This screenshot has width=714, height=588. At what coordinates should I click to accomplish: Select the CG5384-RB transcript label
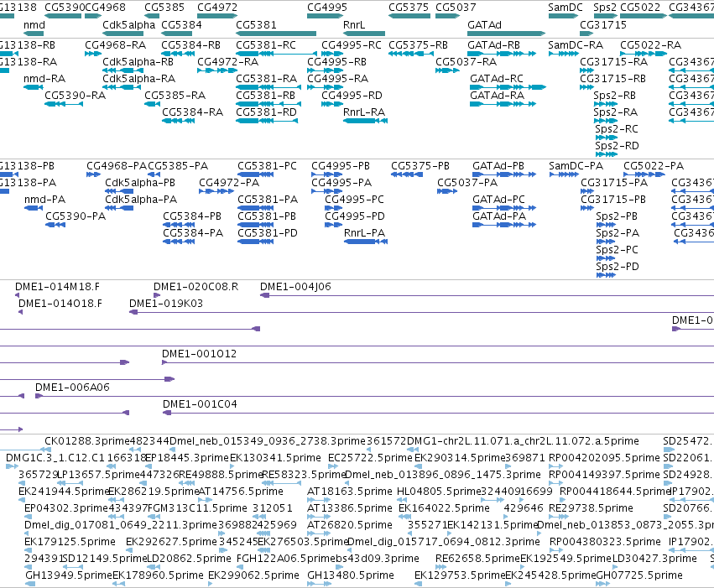[190, 45]
